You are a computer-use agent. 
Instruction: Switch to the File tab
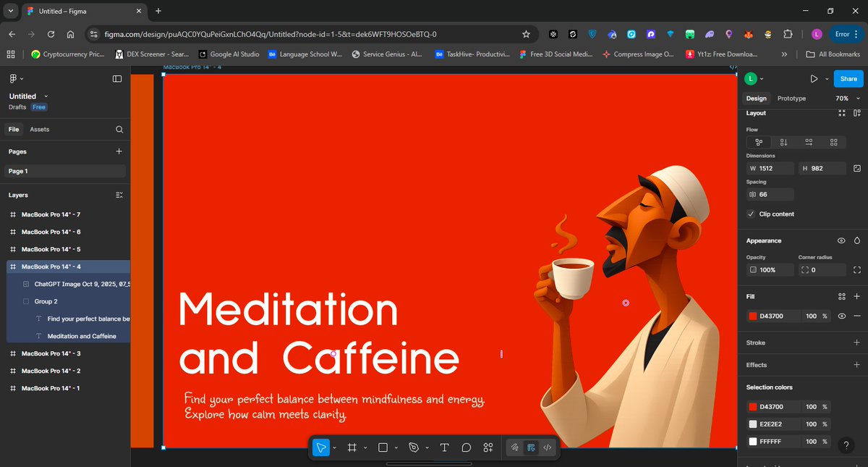[14, 130]
